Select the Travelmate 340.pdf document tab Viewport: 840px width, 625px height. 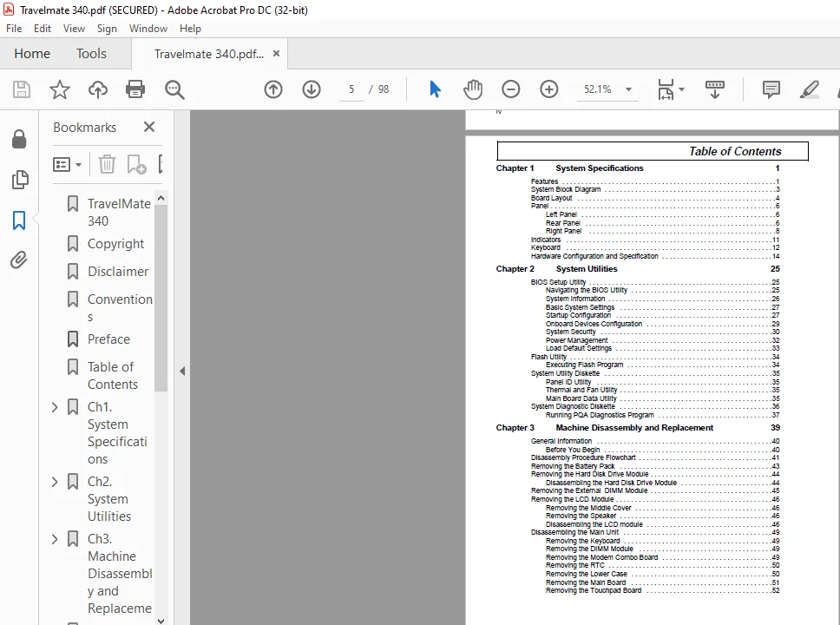click(x=209, y=54)
